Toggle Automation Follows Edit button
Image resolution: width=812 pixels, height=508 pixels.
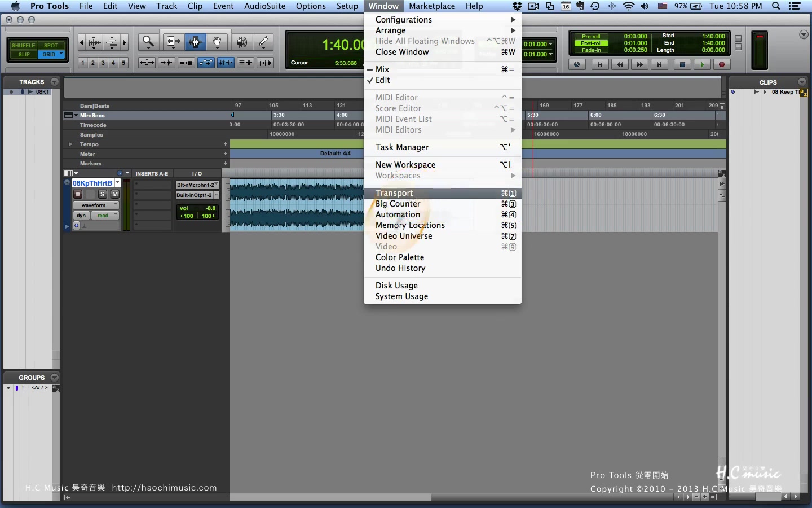click(x=206, y=63)
